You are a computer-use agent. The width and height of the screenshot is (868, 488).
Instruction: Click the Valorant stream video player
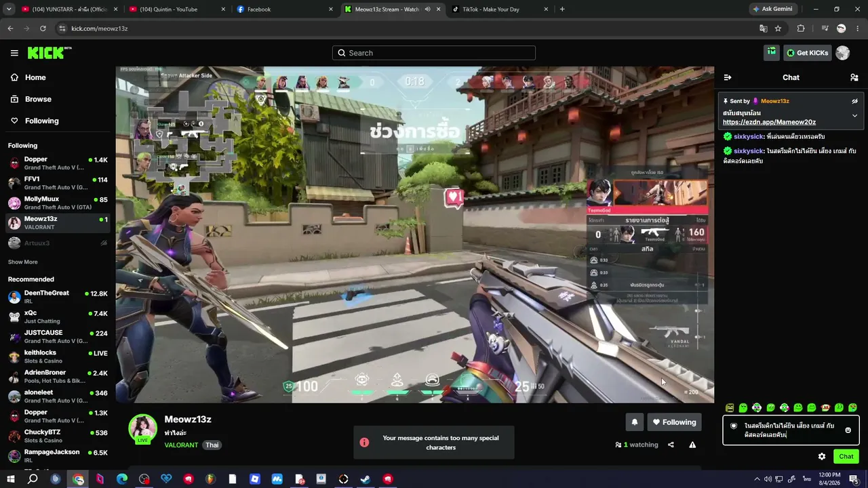coord(415,235)
